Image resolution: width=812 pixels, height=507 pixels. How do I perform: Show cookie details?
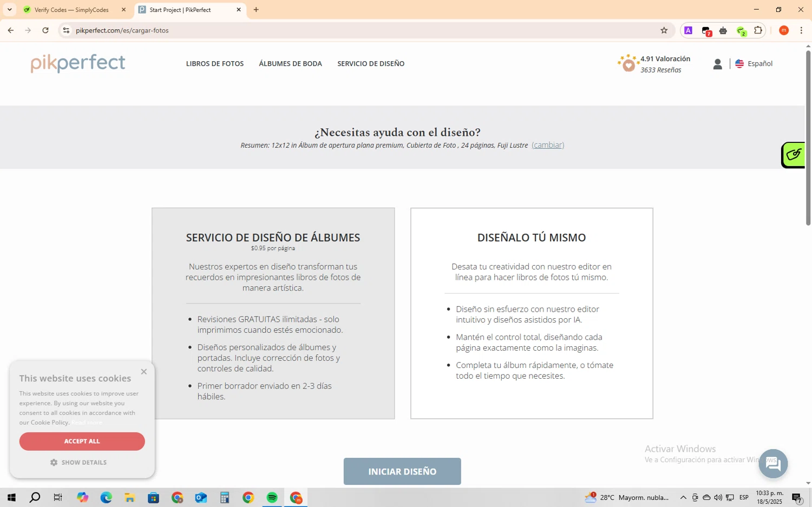(78, 463)
